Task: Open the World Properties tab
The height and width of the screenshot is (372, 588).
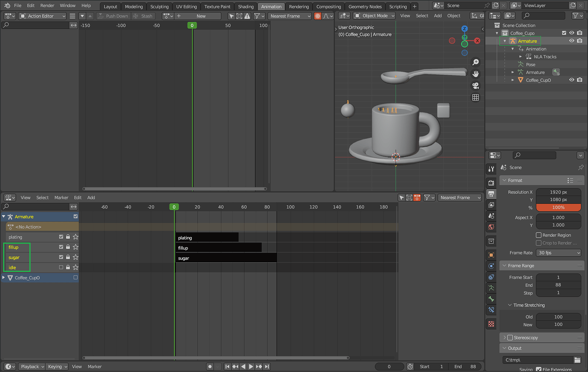Action: pos(491,227)
